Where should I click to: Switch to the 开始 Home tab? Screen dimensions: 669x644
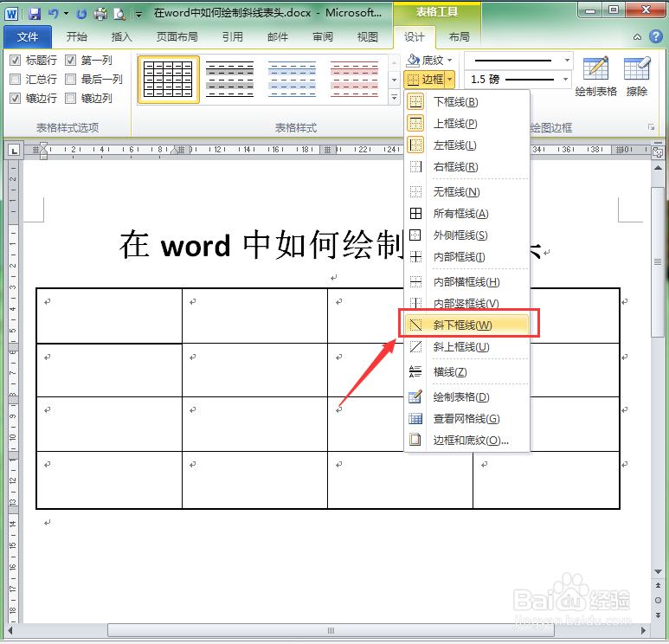pyautogui.click(x=77, y=37)
